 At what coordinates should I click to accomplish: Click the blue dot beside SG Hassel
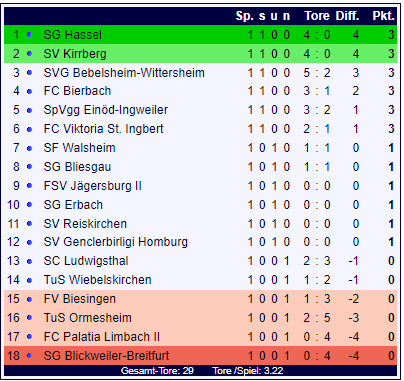(29, 35)
